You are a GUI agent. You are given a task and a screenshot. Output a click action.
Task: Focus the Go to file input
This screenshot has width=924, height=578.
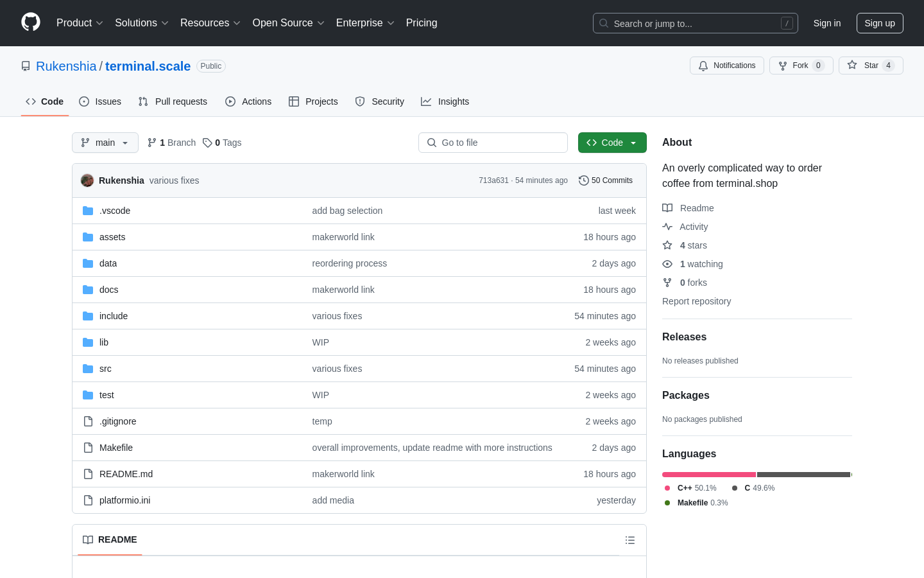(493, 143)
